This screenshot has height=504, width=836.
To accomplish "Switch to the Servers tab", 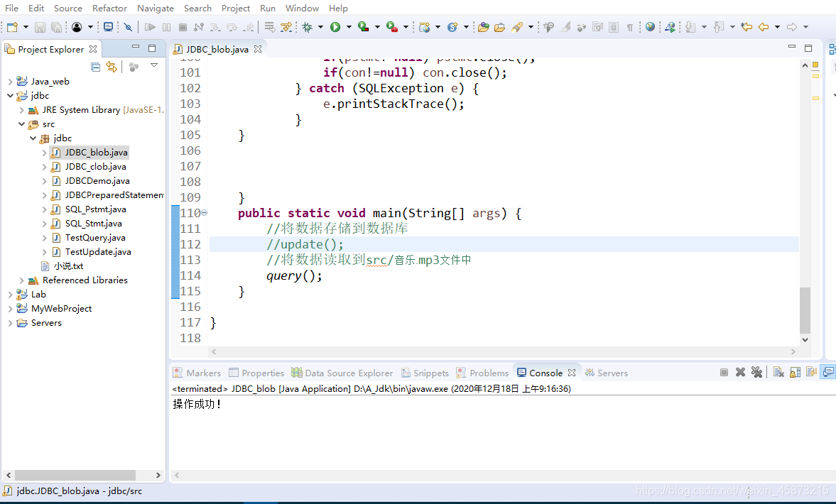I will (x=606, y=373).
